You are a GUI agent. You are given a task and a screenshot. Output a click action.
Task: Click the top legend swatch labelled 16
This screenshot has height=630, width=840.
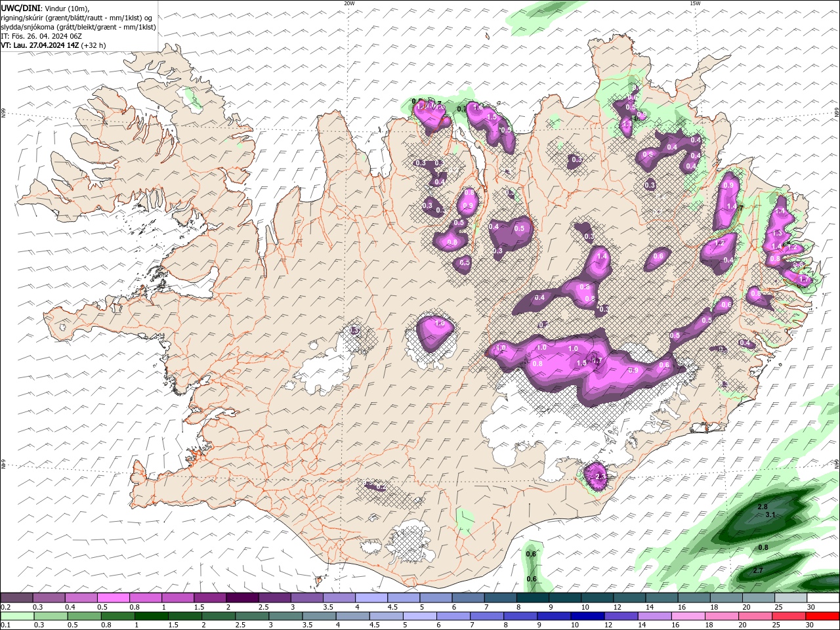tap(694, 598)
